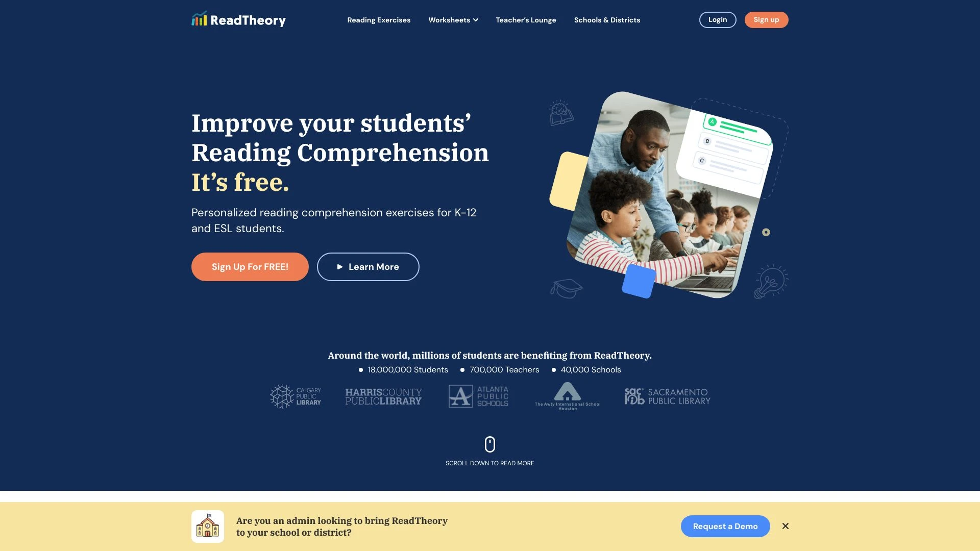Click the scroll down mouse icon
Viewport: 980px width, 551px height.
[490, 443]
